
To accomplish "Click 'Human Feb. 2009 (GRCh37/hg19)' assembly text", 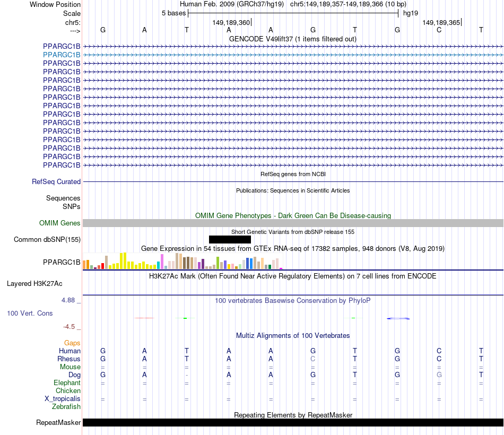I will click(x=232, y=4).
